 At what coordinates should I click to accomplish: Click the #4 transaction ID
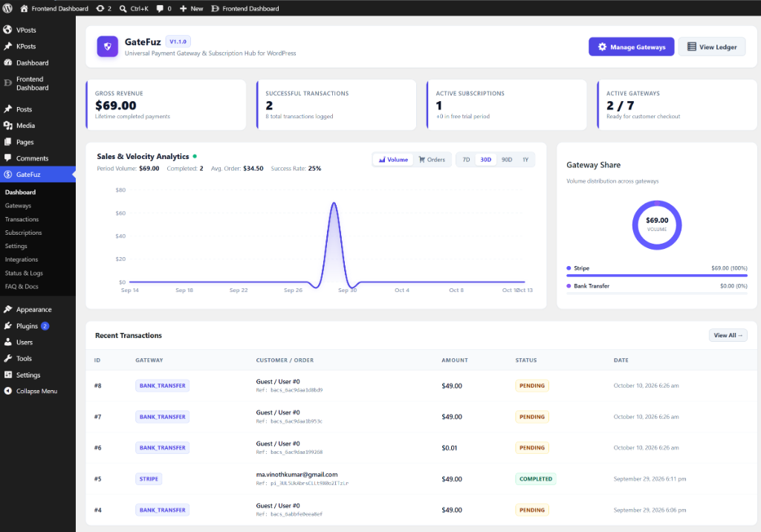pyautogui.click(x=97, y=510)
